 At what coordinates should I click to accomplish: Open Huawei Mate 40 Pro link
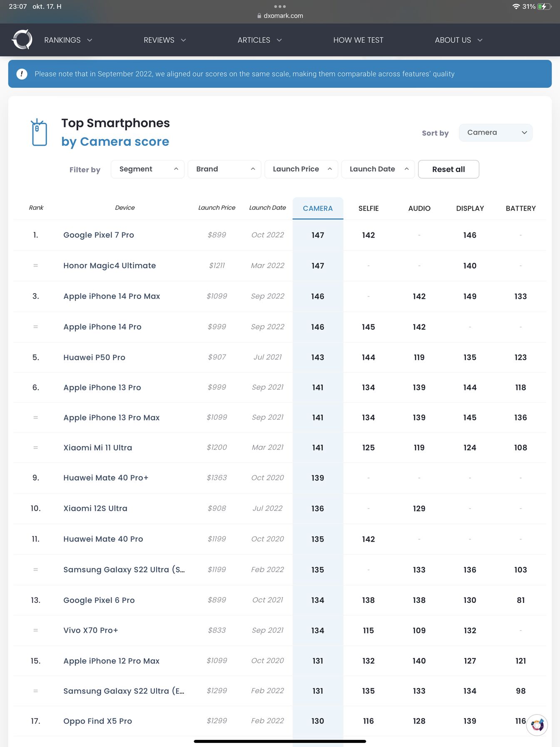pos(103,539)
